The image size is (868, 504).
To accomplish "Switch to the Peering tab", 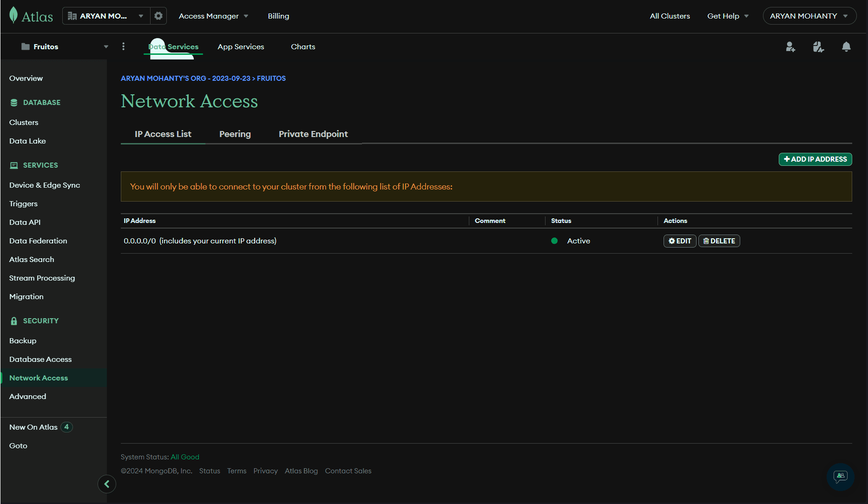I will click(x=235, y=134).
